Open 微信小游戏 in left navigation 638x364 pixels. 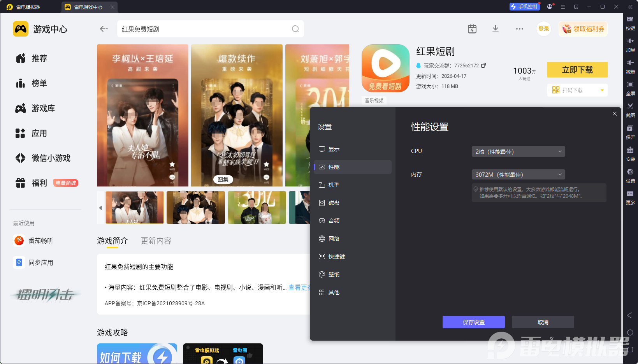[x=43, y=158]
